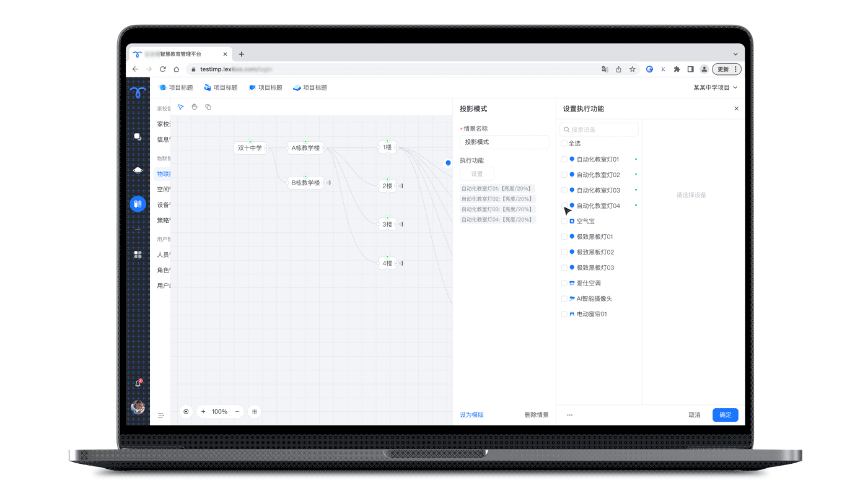Open the three-dots more options in dialog footer
868x488 pixels.
(x=569, y=415)
